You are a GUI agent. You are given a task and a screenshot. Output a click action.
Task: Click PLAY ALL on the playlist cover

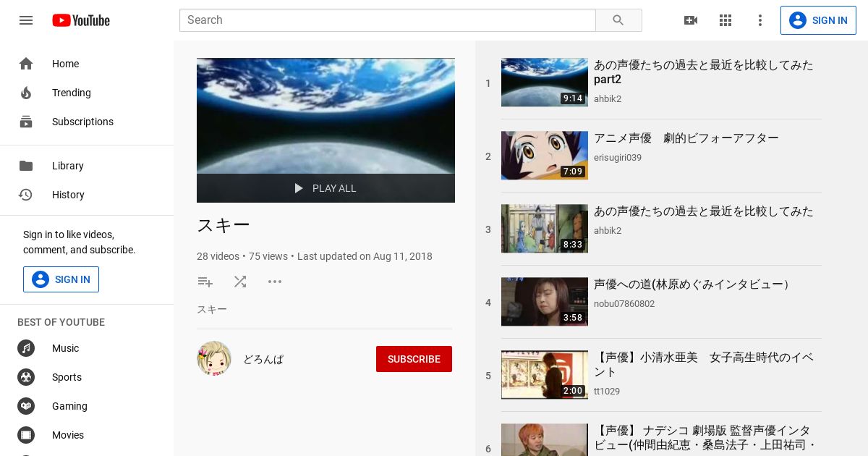(325, 188)
